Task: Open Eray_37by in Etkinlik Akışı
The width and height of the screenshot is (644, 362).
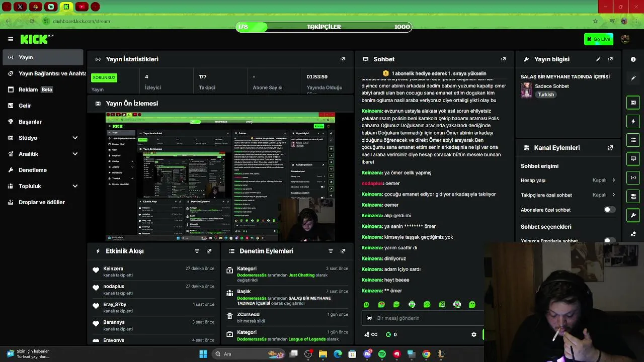Action: click(x=115, y=304)
